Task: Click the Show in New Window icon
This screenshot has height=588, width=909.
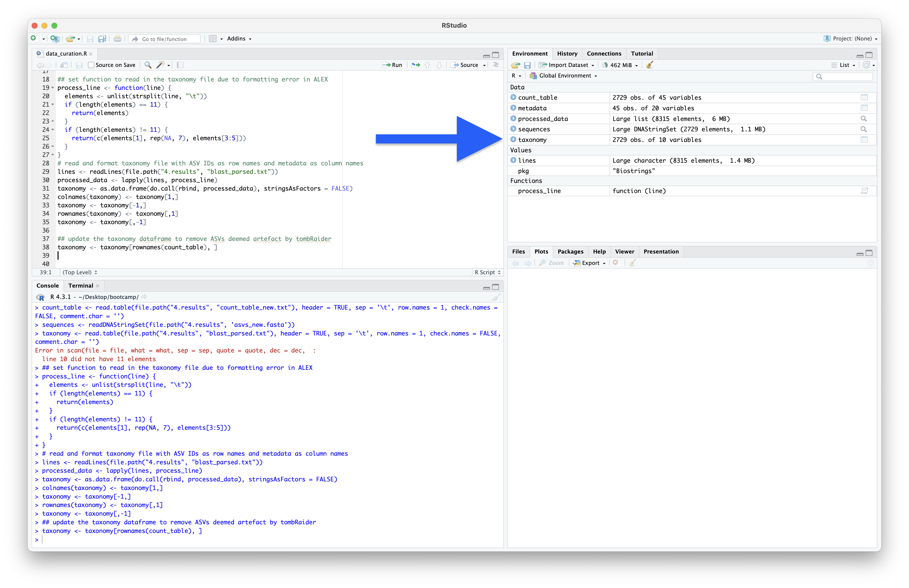Action: pos(64,65)
